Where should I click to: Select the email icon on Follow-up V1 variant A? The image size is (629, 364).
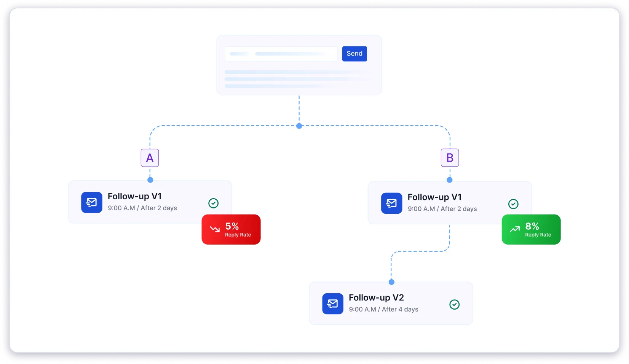click(91, 202)
